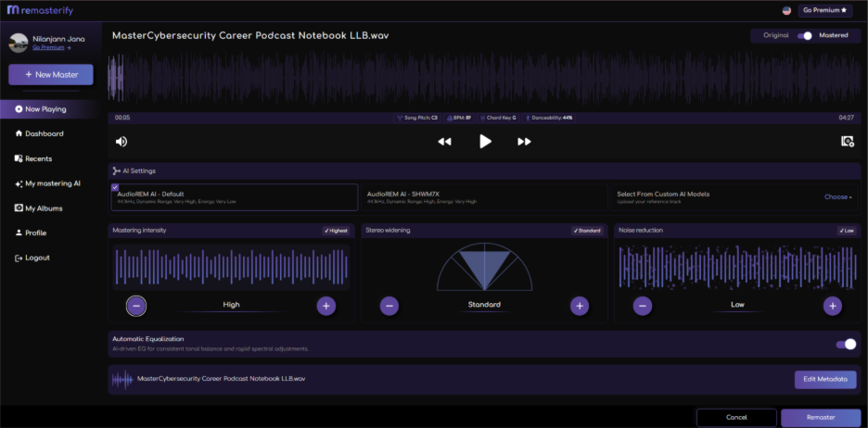The image size is (868, 428).
Task: Click the fast-forward icon
Action: tap(524, 142)
